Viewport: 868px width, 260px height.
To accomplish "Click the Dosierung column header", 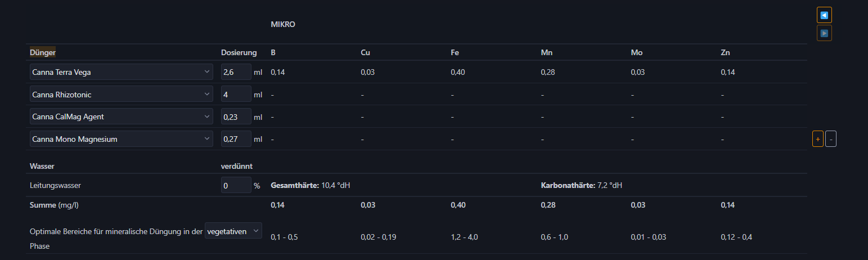I will tap(239, 52).
